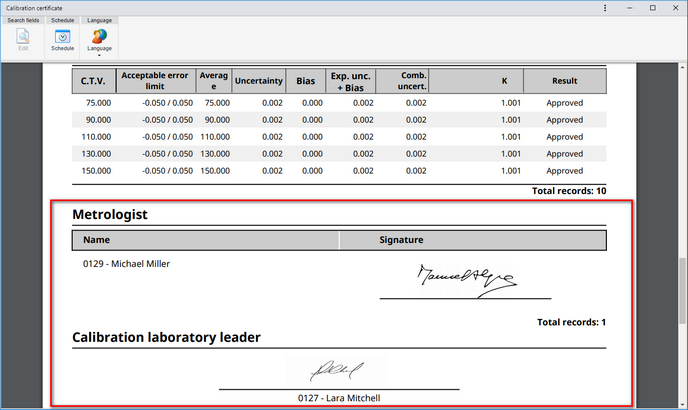Click the Uncertainty column header
688x410 pixels.
(x=258, y=81)
